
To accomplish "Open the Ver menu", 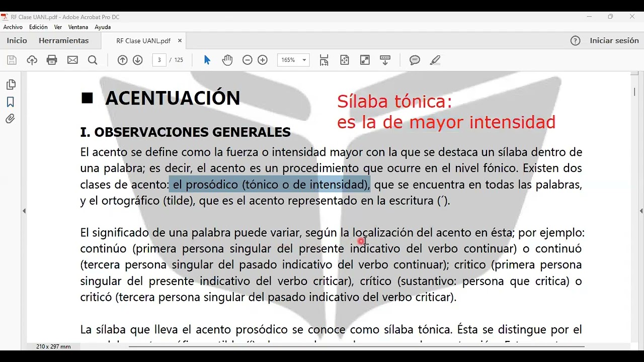I will [58, 27].
